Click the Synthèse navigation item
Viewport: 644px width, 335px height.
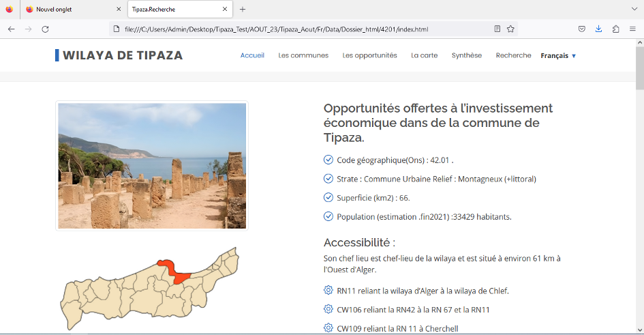[x=466, y=55]
